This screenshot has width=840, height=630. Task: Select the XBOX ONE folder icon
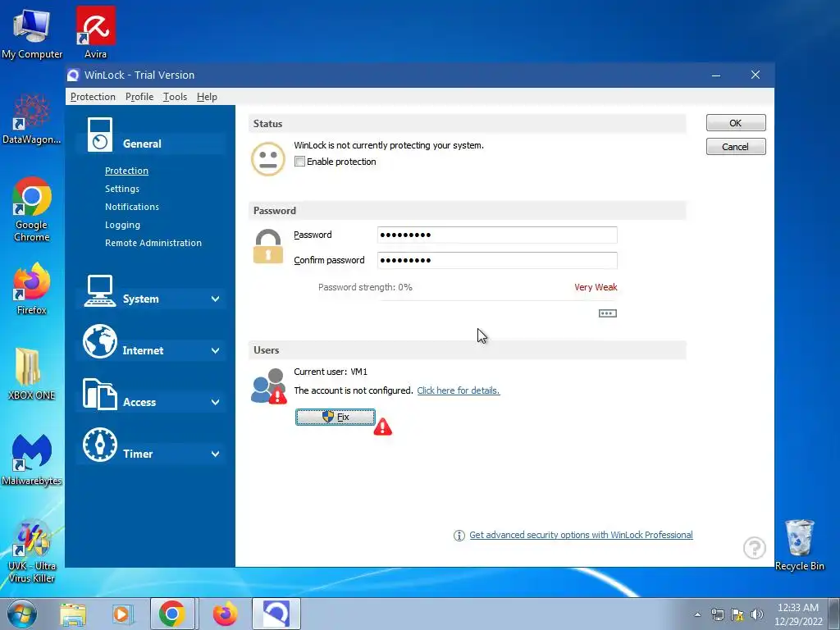32,374
